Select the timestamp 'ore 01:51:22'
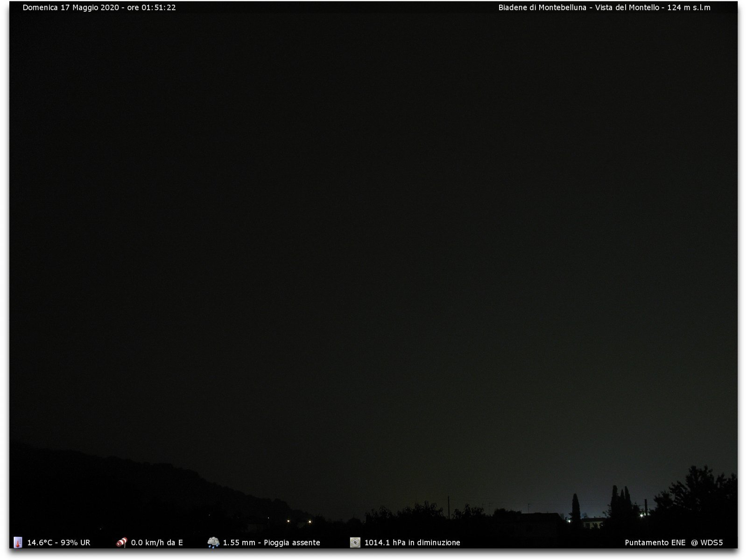Image resolution: width=747 pixels, height=560 pixels. (152, 7)
